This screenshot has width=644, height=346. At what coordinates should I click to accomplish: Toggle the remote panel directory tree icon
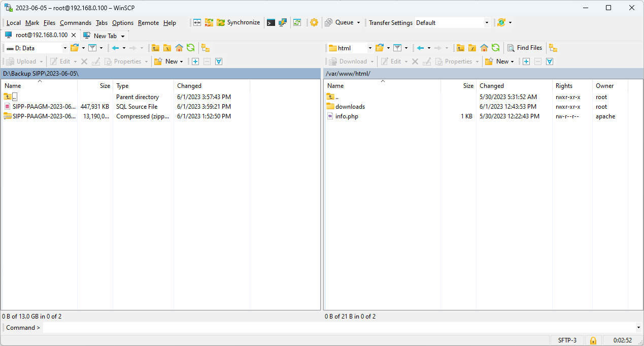553,48
